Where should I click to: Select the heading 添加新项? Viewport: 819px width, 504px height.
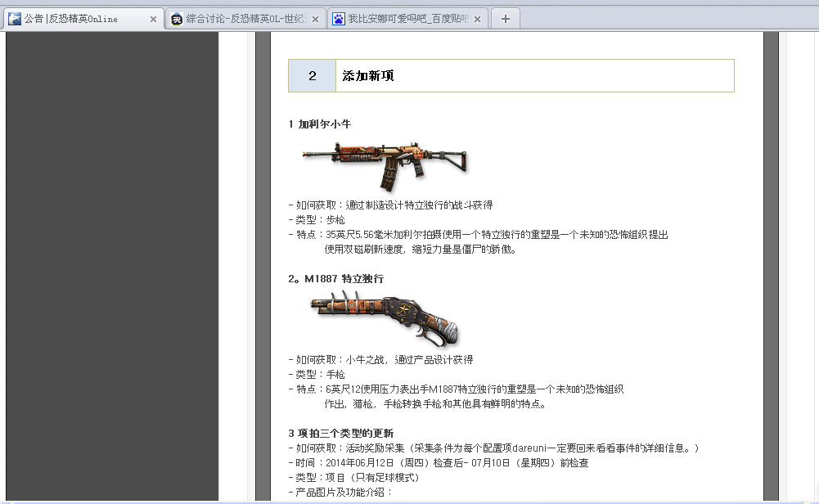pyautogui.click(x=368, y=76)
